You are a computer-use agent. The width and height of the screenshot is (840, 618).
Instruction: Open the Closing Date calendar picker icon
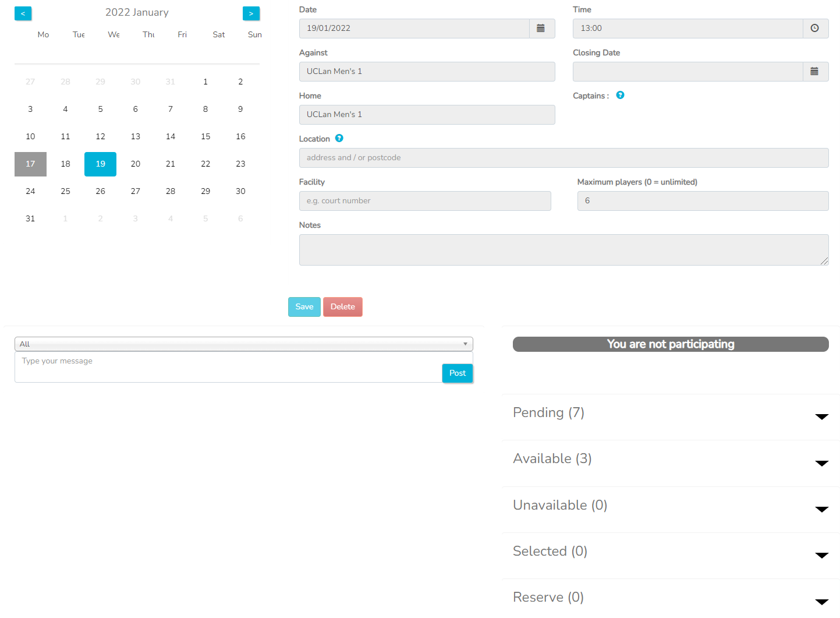(815, 72)
